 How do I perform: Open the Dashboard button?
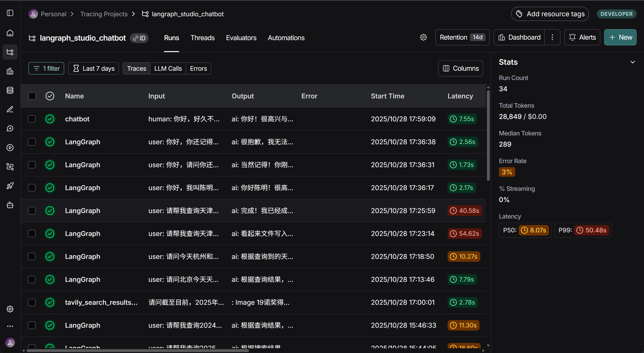(x=519, y=37)
